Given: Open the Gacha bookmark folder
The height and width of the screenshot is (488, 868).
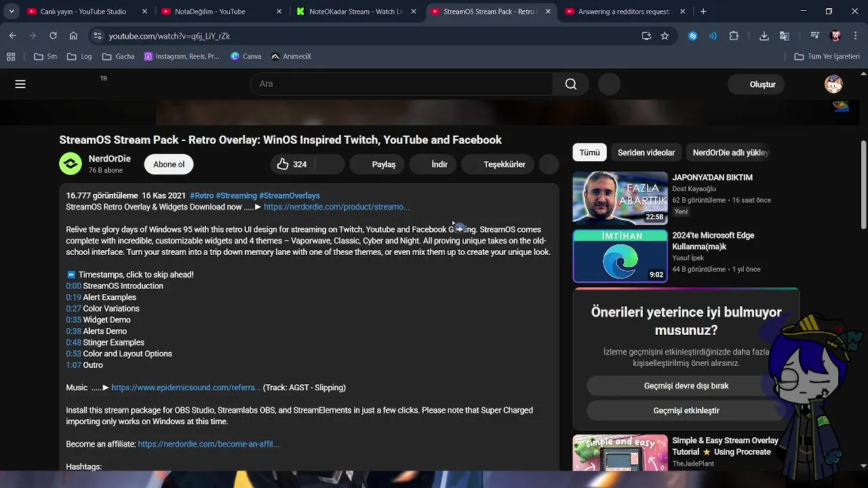Looking at the screenshot, I should coord(119,56).
